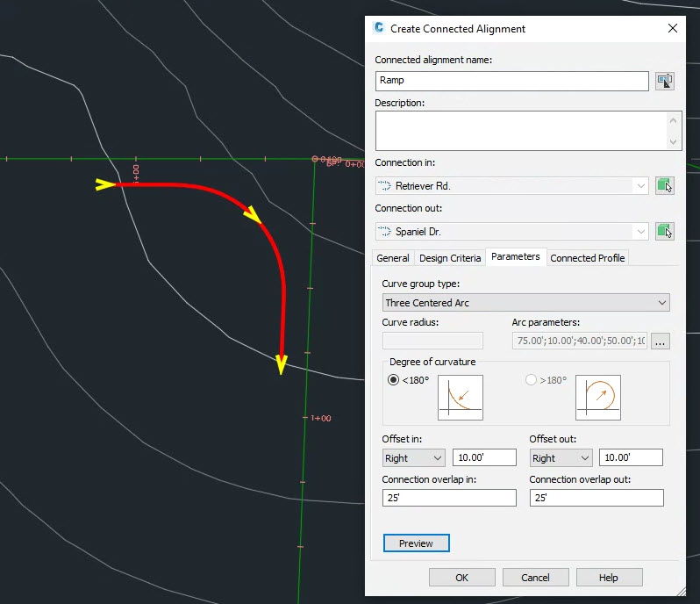Select the >180° degree of curvature option
This screenshot has width=700, height=604.
click(531, 380)
